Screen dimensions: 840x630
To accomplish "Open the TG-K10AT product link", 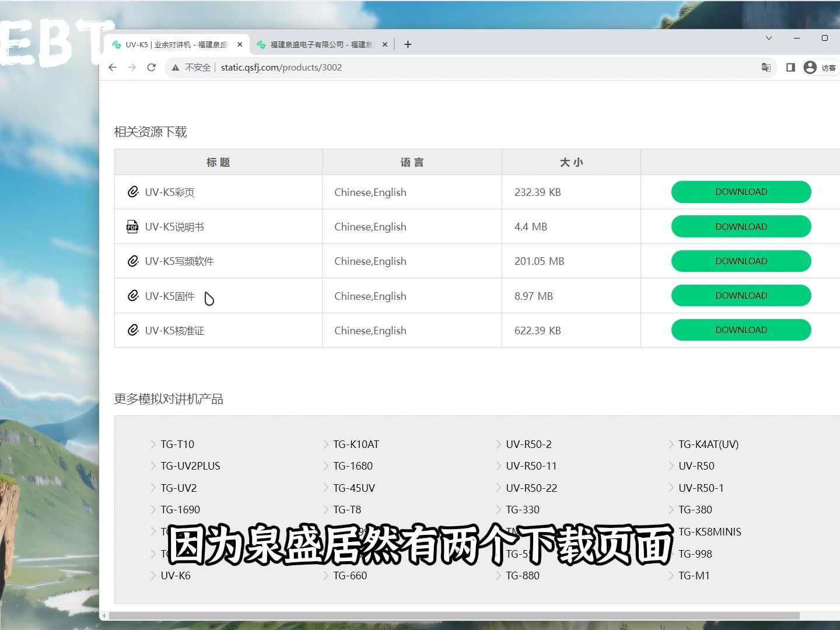I will click(x=356, y=444).
